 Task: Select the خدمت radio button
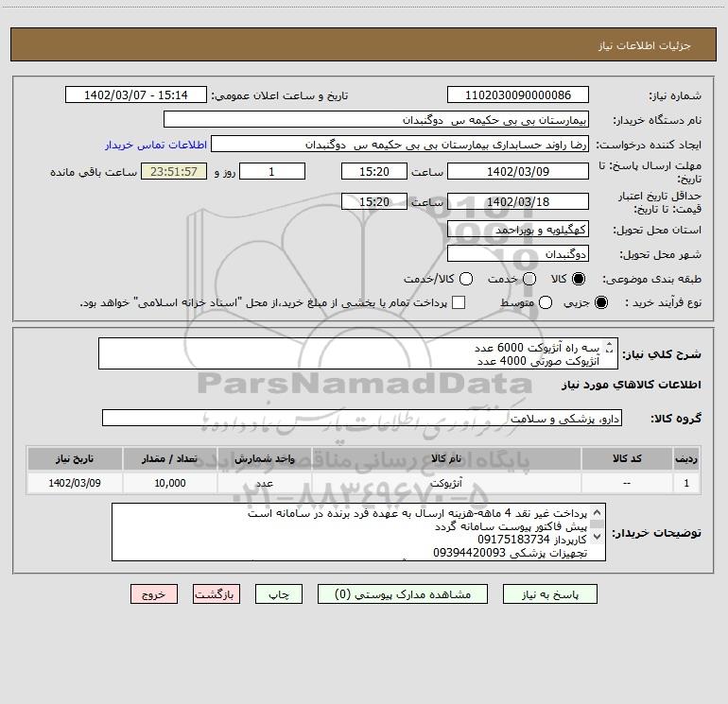(x=529, y=279)
